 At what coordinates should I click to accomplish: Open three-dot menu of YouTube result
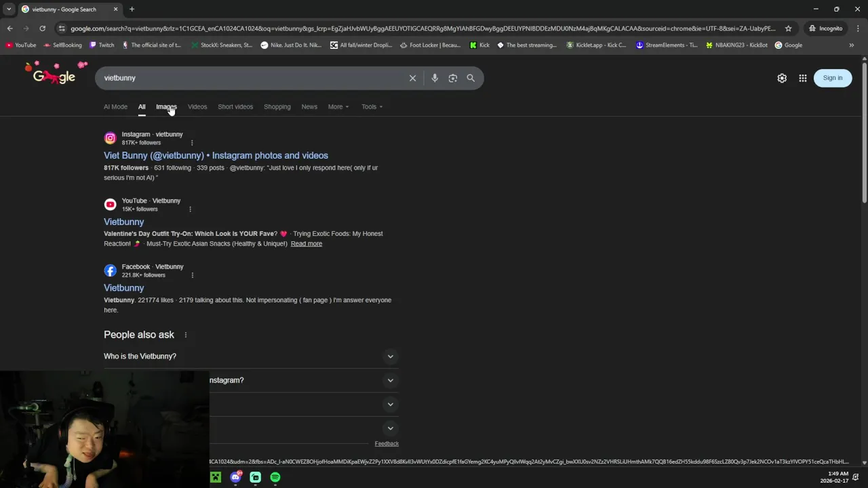pyautogui.click(x=190, y=209)
